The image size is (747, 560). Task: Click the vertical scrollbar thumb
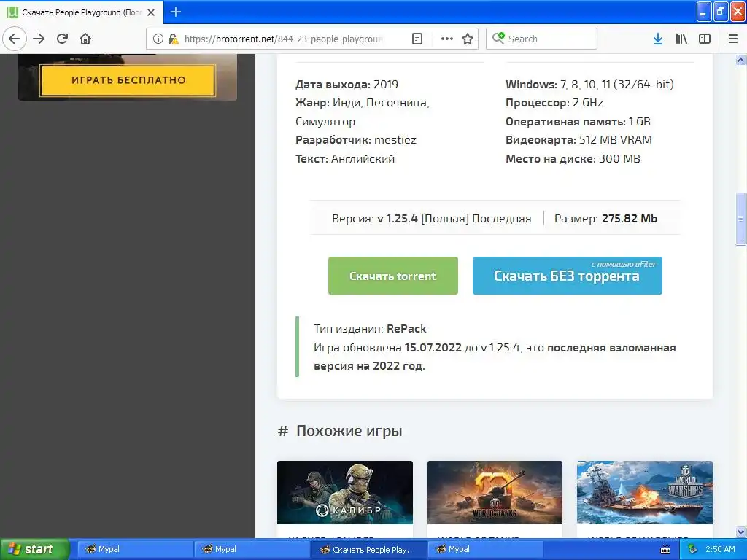(741, 219)
